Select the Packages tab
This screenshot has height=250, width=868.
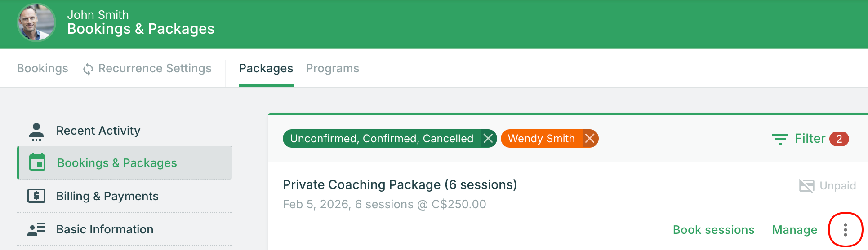tap(266, 68)
